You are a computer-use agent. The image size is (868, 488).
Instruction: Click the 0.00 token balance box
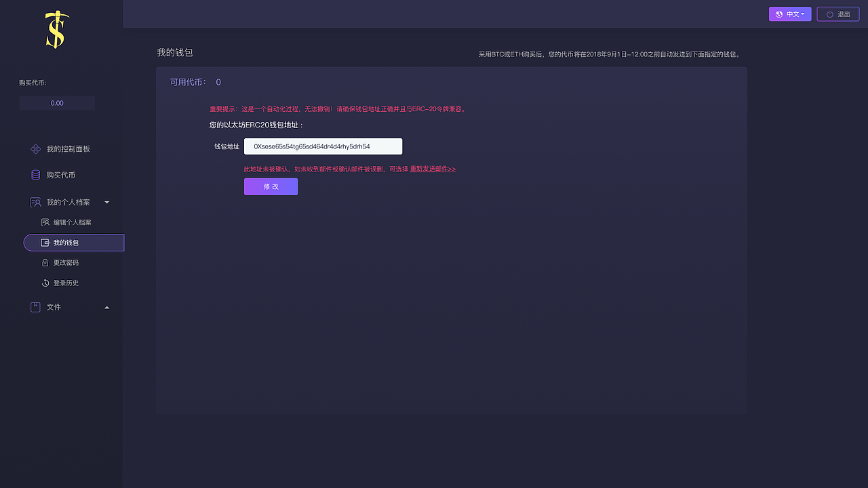(57, 103)
